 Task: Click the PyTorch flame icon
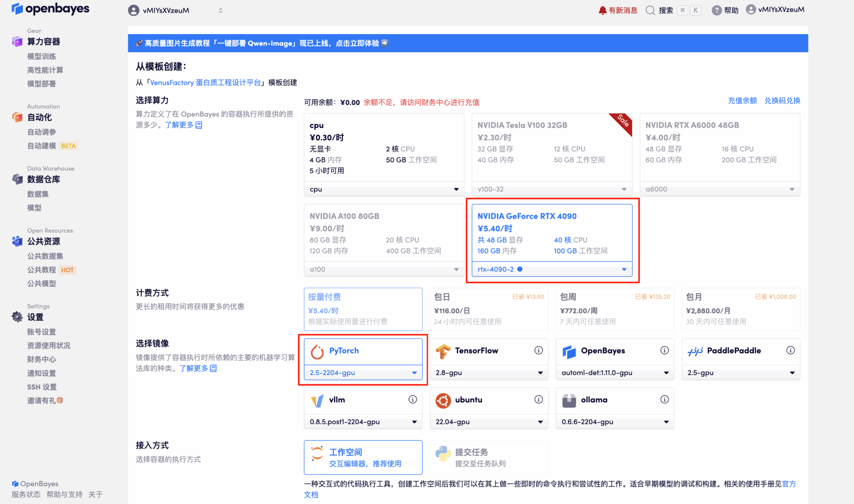pos(318,351)
